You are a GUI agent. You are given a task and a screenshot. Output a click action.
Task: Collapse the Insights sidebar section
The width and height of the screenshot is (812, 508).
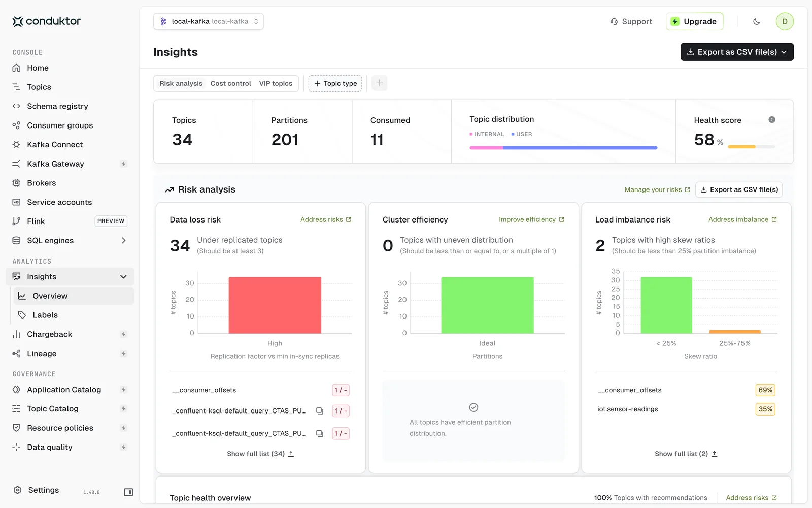(x=123, y=277)
